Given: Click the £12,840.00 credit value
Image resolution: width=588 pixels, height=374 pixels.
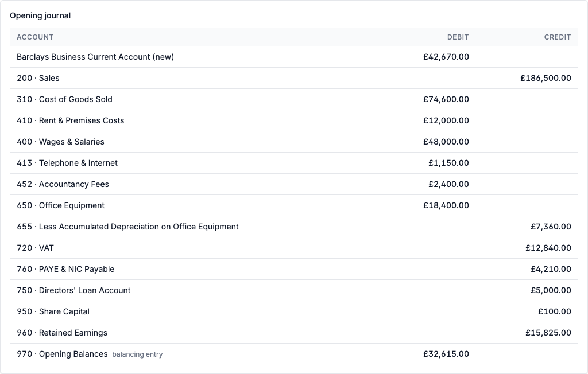Looking at the screenshot, I should (548, 248).
